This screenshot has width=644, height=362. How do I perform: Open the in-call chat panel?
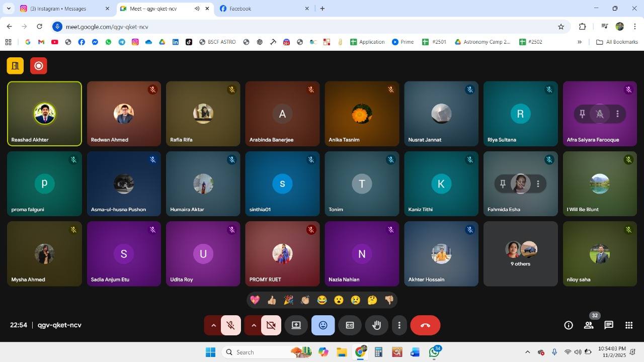[x=608, y=325]
